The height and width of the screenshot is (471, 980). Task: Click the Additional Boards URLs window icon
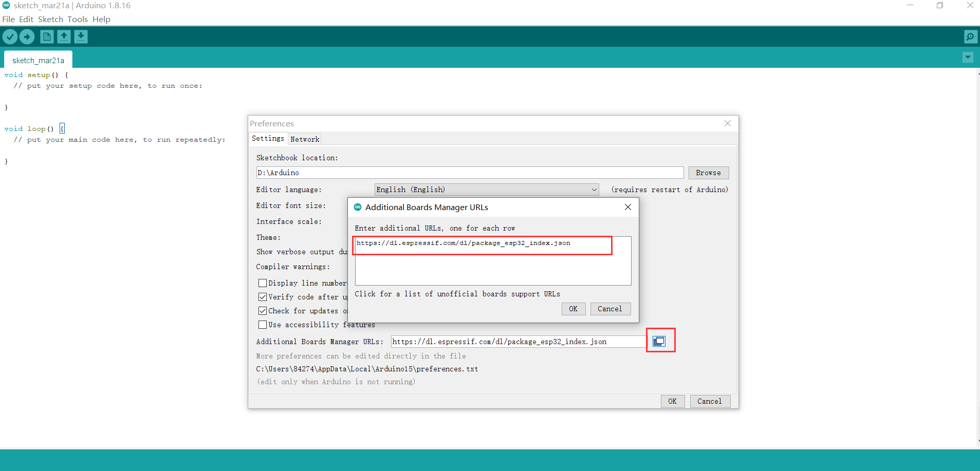coord(659,342)
